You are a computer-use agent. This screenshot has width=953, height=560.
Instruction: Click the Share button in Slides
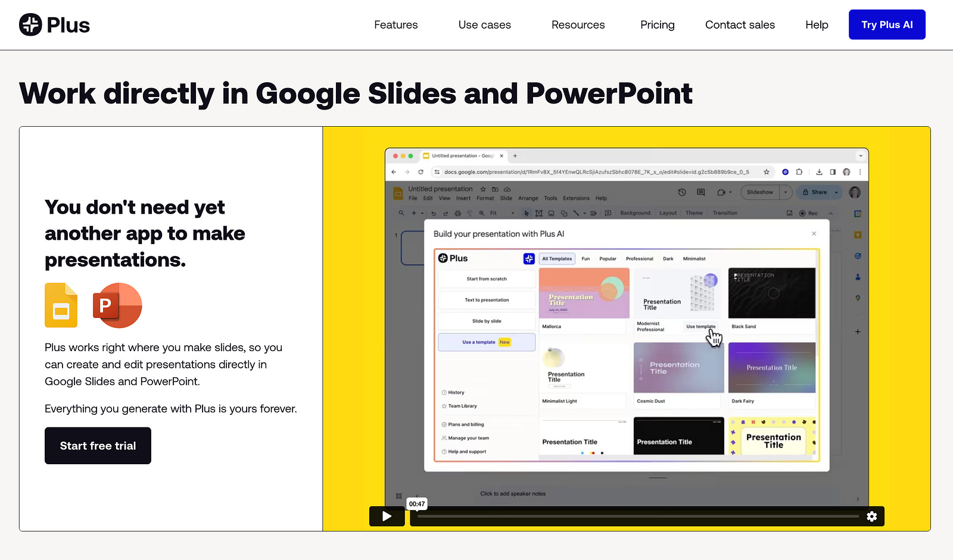pos(815,192)
